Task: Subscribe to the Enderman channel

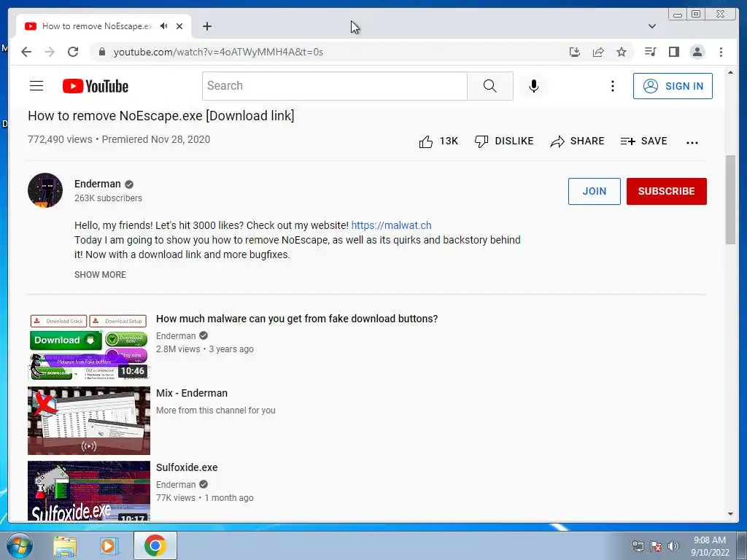Action: 667,191
